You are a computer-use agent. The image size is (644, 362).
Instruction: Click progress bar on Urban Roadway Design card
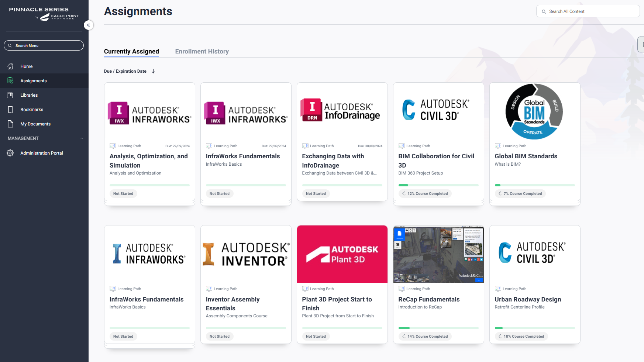point(535,328)
